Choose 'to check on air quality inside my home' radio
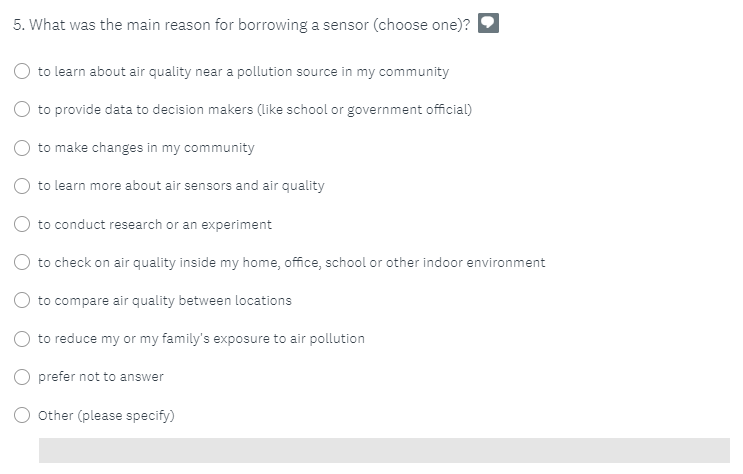Image resolution: width=743 pixels, height=474 pixels. pos(23,263)
